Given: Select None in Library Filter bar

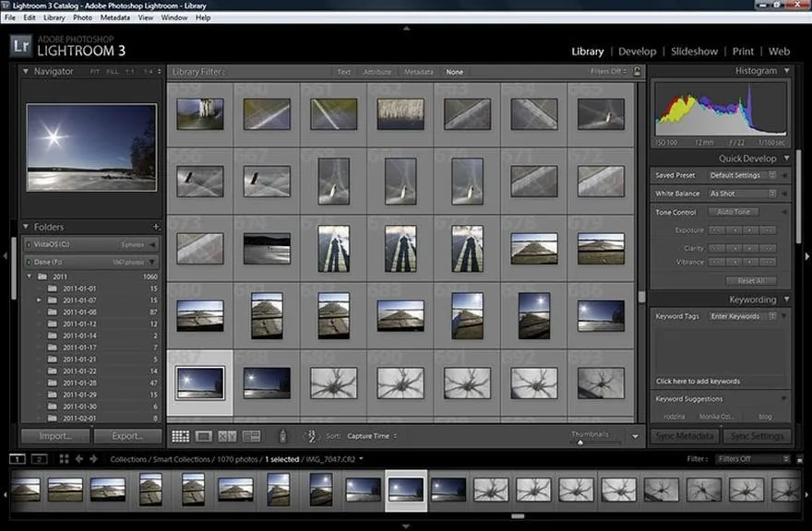Looking at the screenshot, I should pos(455,72).
